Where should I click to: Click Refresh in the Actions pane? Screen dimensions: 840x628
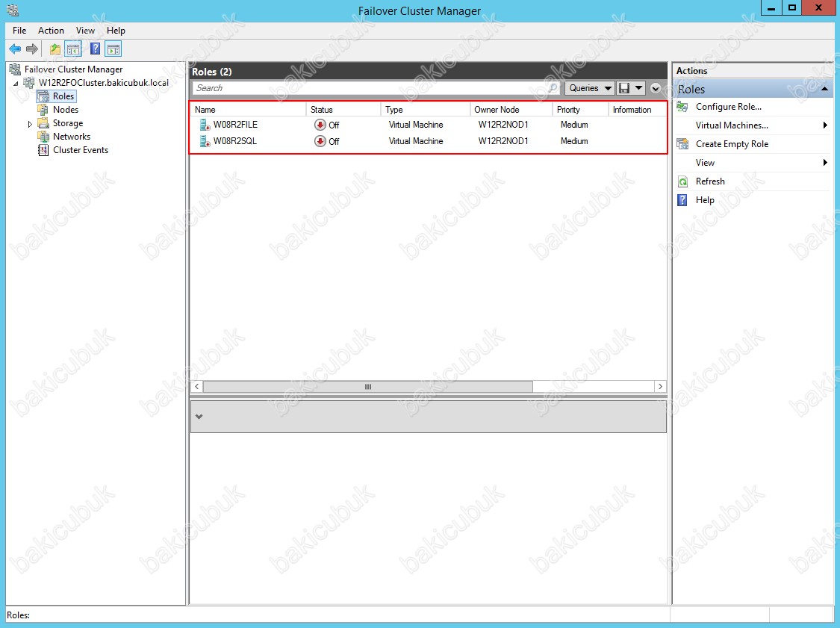(x=710, y=181)
